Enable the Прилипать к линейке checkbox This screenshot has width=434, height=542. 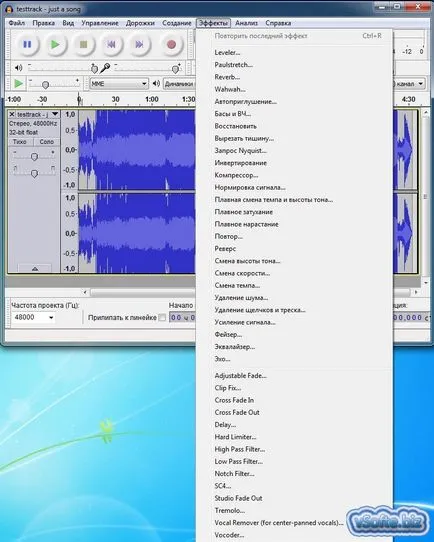[162, 318]
